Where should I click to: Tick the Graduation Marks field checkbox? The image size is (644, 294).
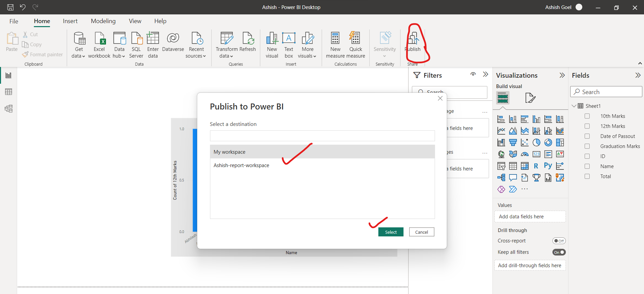click(x=587, y=146)
